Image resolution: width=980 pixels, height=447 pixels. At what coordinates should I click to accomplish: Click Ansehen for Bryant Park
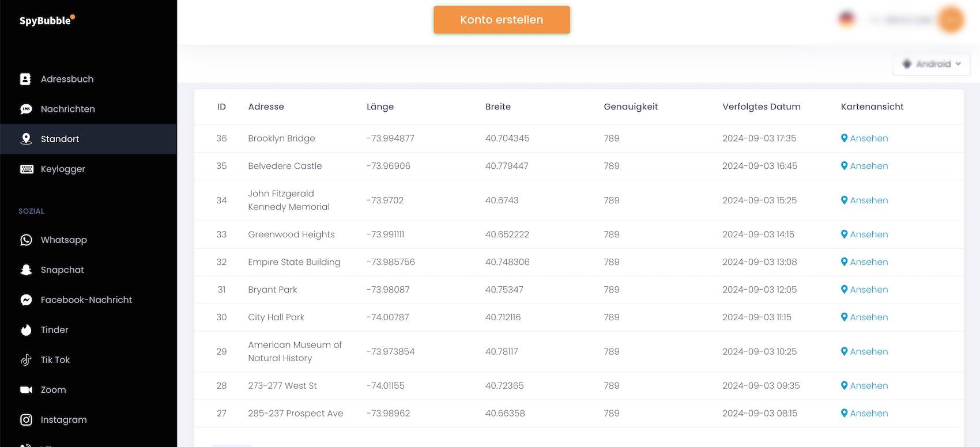click(x=864, y=290)
